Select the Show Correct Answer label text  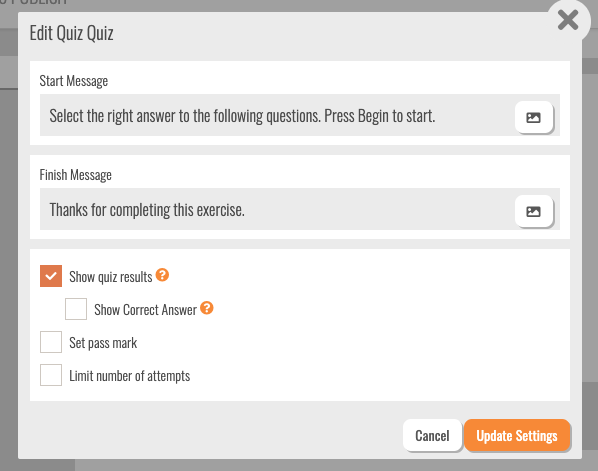coord(145,310)
